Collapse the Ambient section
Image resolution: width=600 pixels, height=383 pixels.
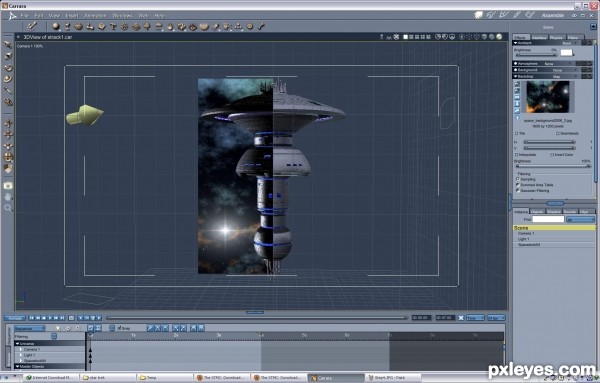515,43
